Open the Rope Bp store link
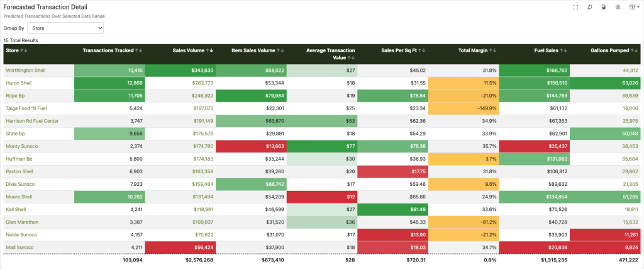The height and width of the screenshot is (269, 644). (x=15, y=96)
